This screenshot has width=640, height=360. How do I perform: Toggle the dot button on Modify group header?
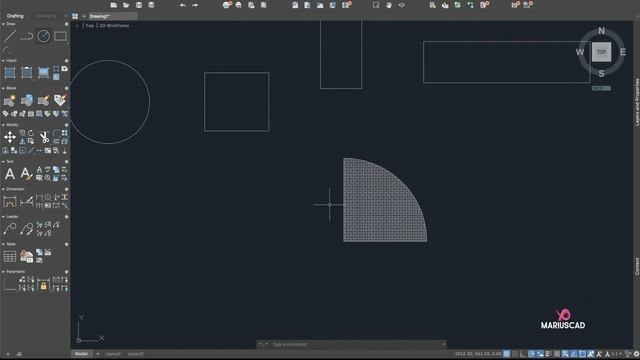(67, 125)
